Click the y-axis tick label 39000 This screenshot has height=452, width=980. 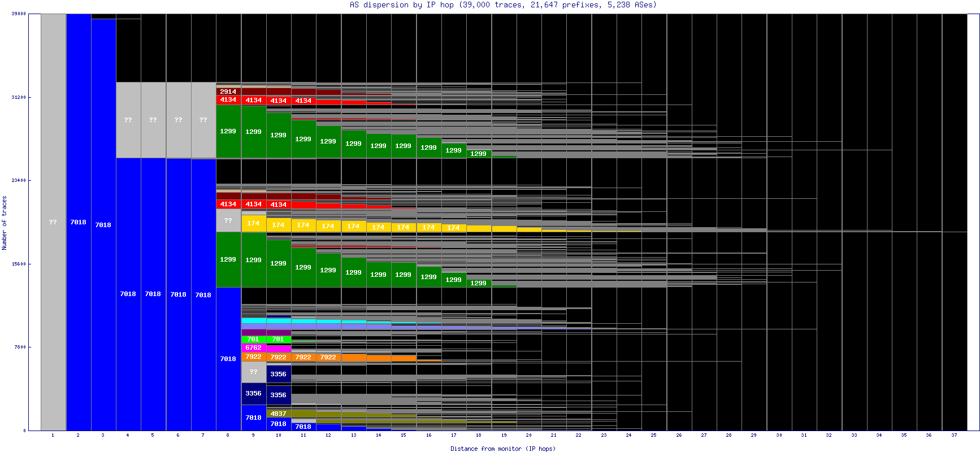point(19,14)
